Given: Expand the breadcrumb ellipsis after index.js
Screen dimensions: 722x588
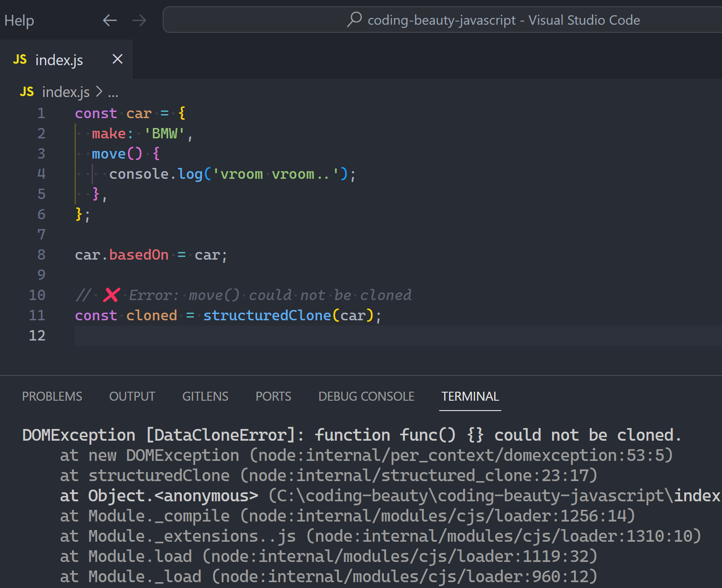Looking at the screenshot, I should [x=113, y=93].
